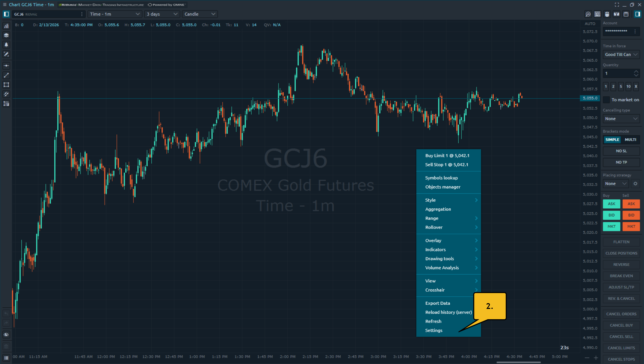Screen dimensions: 644x364
Task: Choose Settings from the context menu
Action: click(x=434, y=330)
